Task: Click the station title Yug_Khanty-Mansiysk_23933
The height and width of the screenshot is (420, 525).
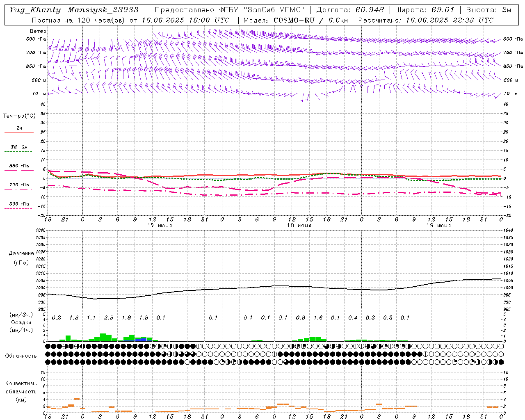Action: [x=74, y=10]
